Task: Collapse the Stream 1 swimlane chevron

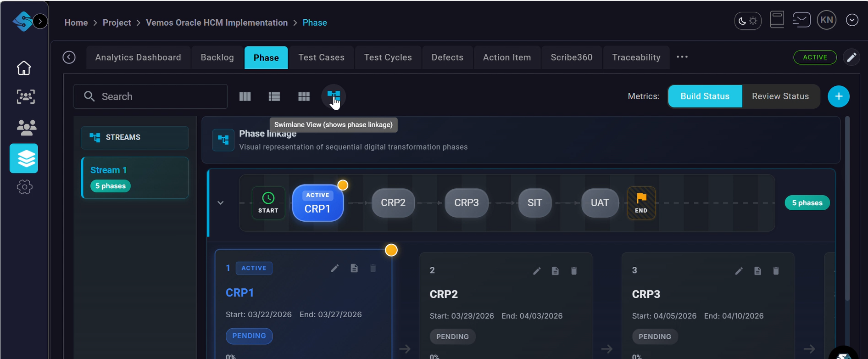Action: [x=221, y=203]
